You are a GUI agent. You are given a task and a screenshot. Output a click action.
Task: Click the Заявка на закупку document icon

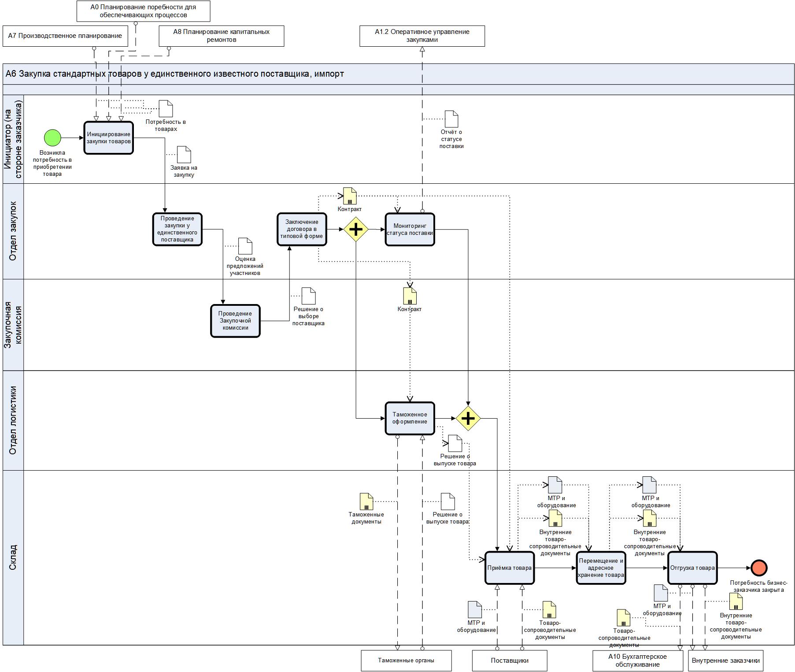click(x=184, y=155)
